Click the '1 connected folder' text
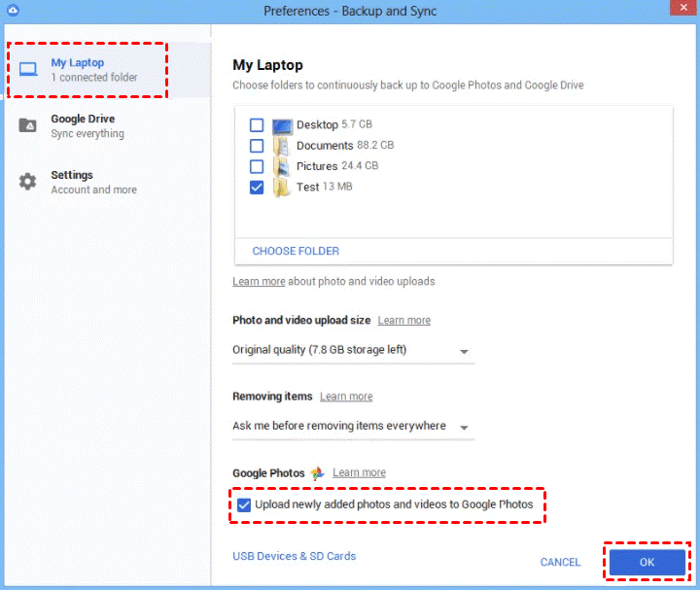700x590 pixels. tap(93, 77)
